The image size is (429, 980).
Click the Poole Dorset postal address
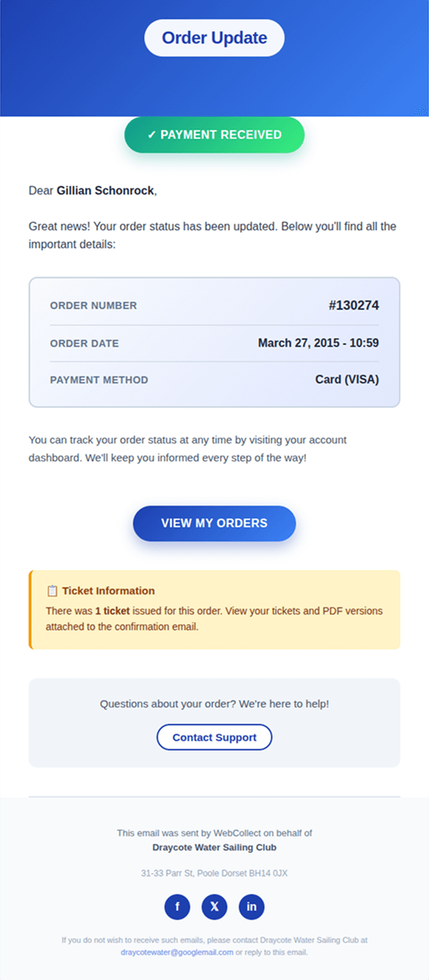click(x=214, y=873)
